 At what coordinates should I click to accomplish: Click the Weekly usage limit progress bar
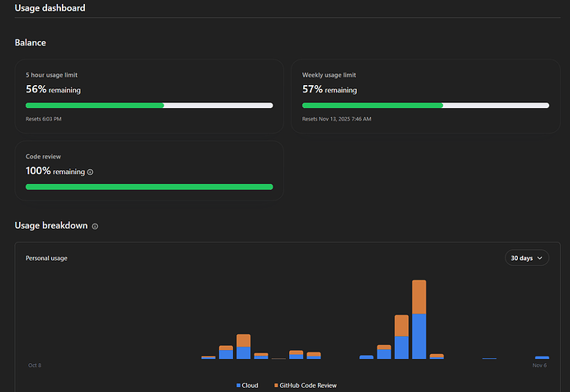click(x=425, y=106)
